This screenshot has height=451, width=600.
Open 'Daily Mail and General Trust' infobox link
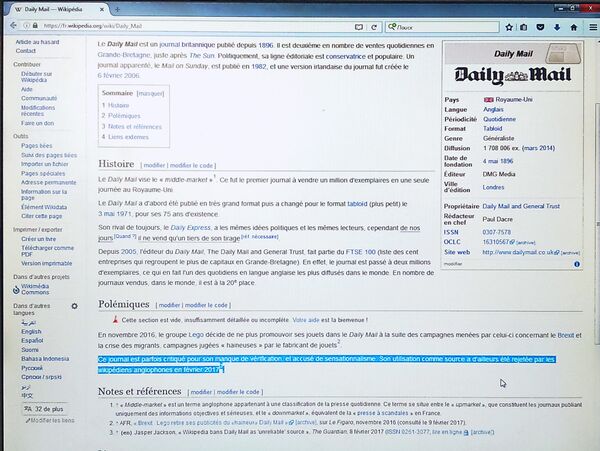click(x=521, y=206)
